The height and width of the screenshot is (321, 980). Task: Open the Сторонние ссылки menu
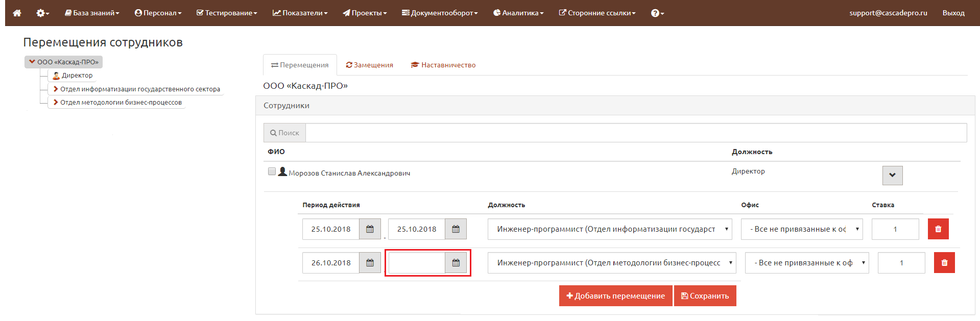597,13
